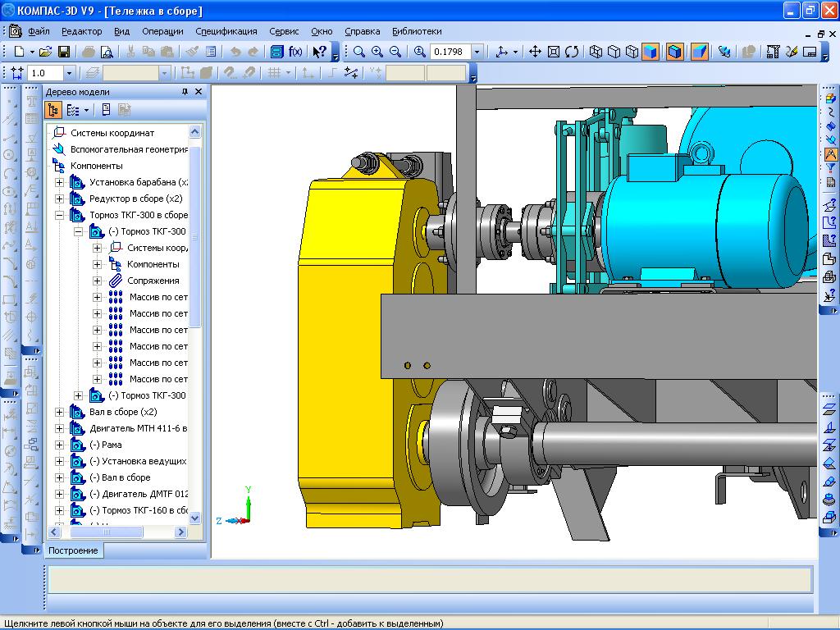Collapse the Тормоз ТКГ-300 в сборе node
840x630 pixels.
click(x=59, y=215)
